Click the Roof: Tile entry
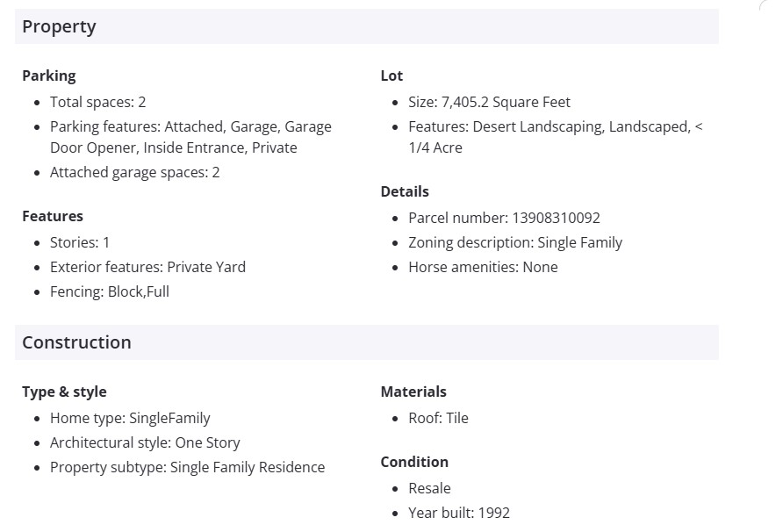Viewport: 783px width, 532px height. tap(438, 418)
